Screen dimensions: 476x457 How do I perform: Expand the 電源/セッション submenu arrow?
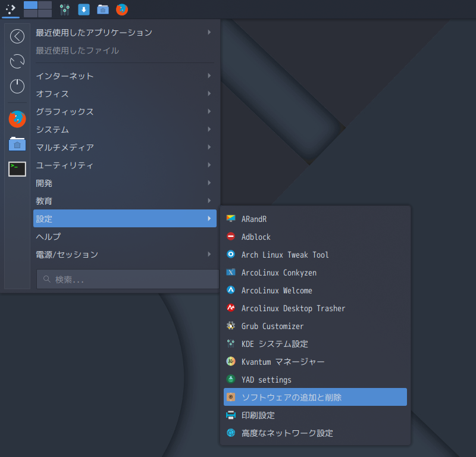(x=209, y=254)
